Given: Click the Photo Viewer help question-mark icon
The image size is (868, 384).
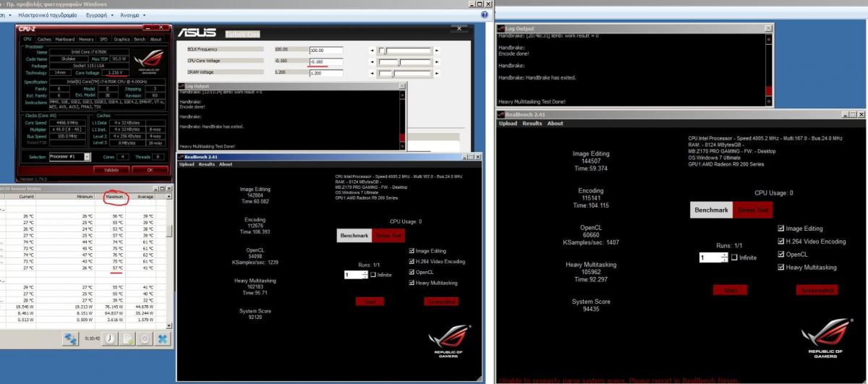Looking at the screenshot, I should pyautogui.click(x=483, y=14).
